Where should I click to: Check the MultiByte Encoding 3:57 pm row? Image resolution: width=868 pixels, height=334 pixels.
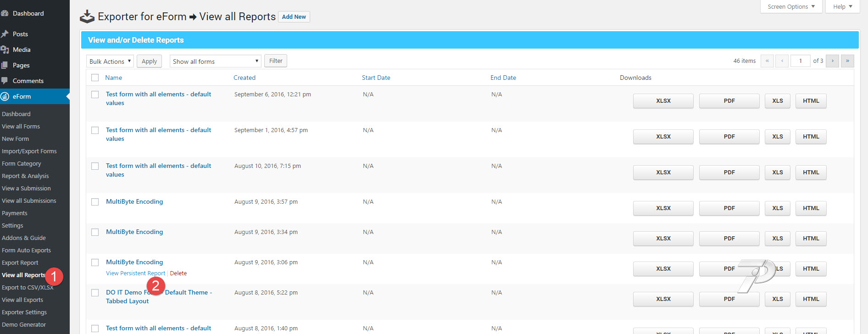[x=95, y=202]
